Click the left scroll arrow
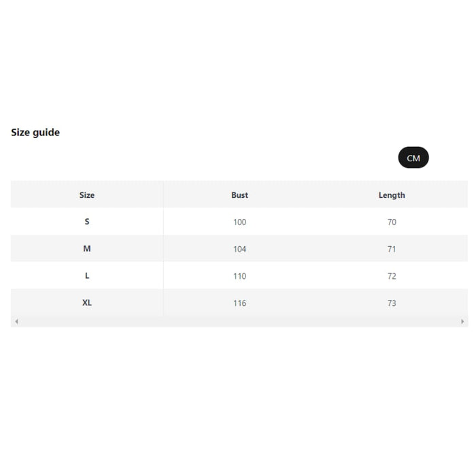Image resolution: width=476 pixels, height=476 pixels. pos(16,322)
